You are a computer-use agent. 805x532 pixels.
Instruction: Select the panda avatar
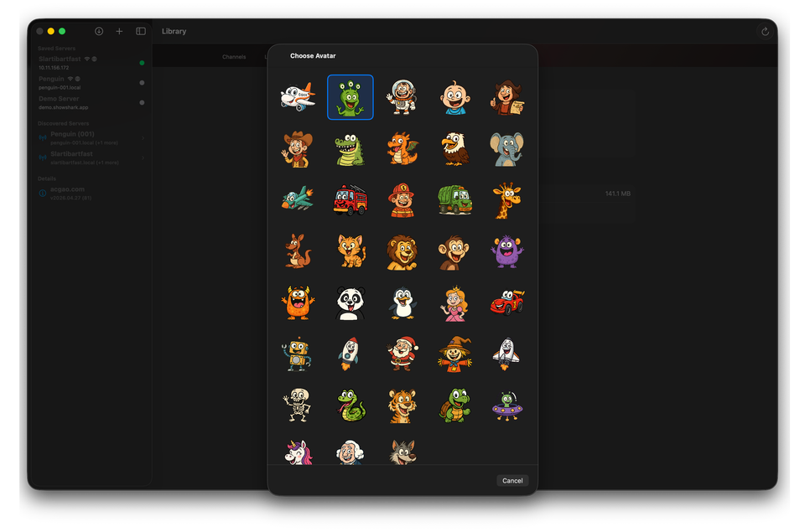point(350,302)
